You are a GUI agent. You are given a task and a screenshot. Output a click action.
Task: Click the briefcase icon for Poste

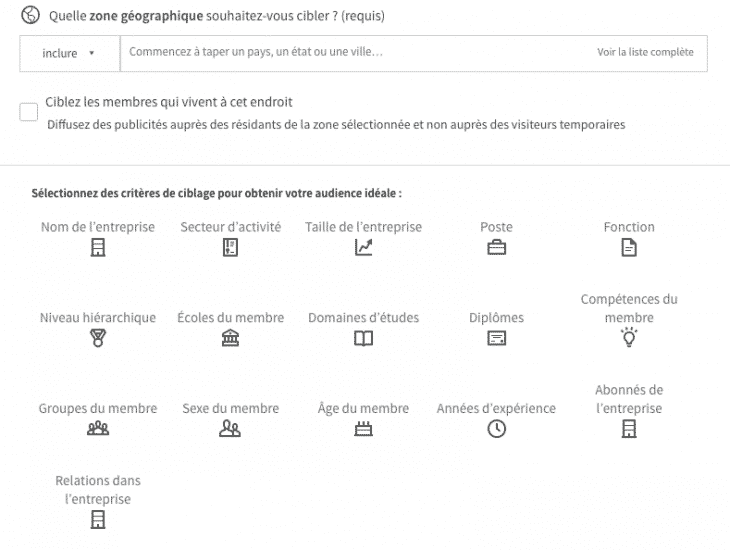pyautogui.click(x=496, y=248)
